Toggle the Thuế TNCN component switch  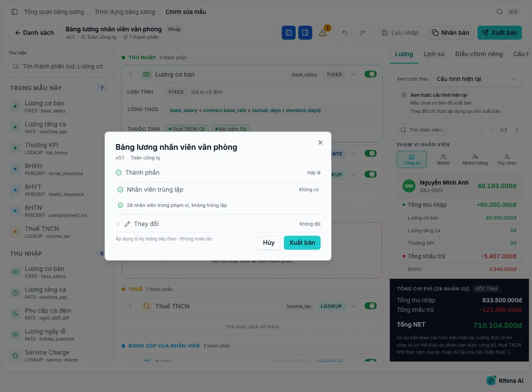tap(370, 306)
